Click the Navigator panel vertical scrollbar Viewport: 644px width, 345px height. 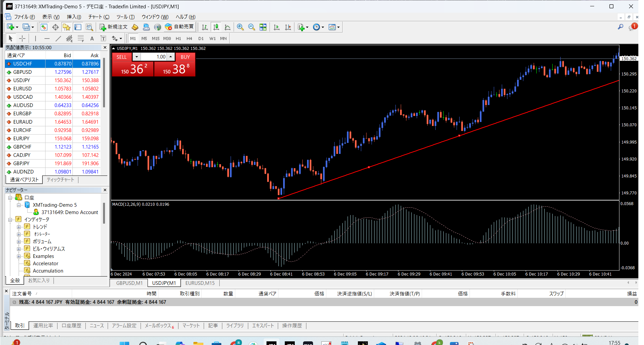(104, 213)
